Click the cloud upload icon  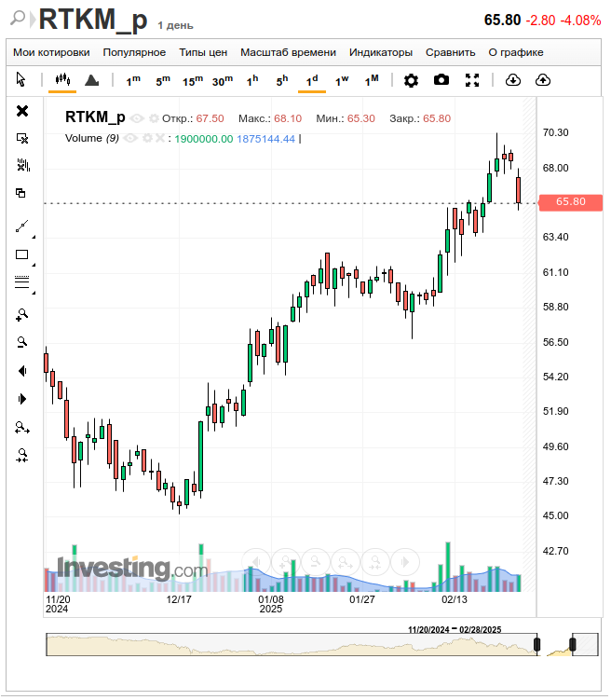click(543, 80)
